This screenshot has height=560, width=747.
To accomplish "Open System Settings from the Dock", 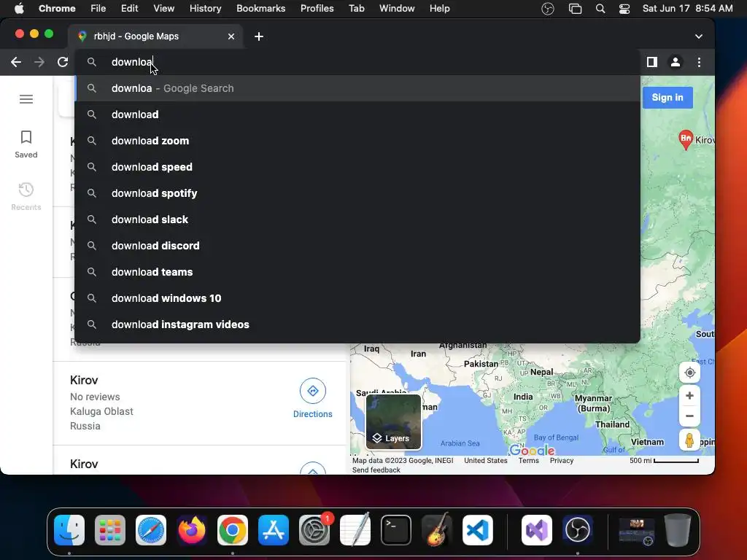I will tap(314, 530).
